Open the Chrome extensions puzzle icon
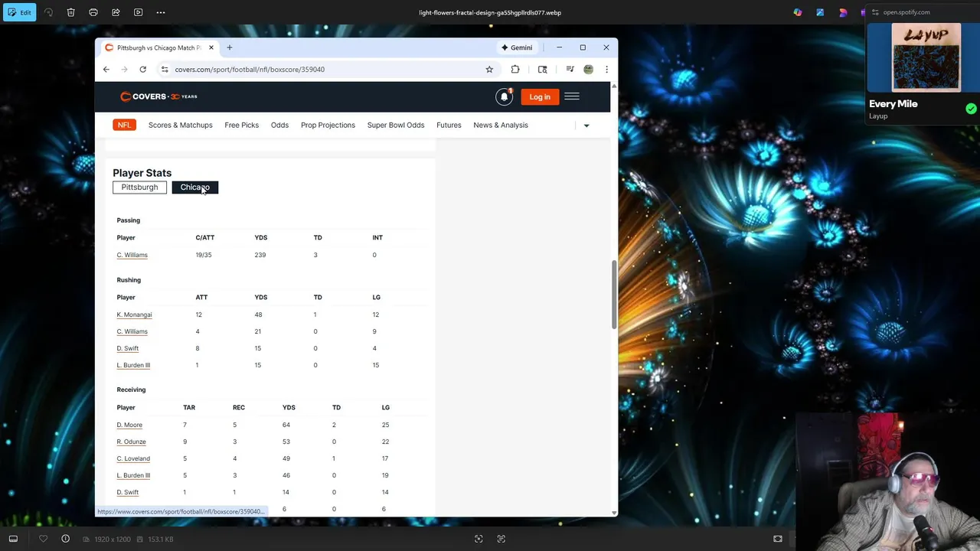Image resolution: width=980 pixels, height=551 pixels. click(515, 69)
